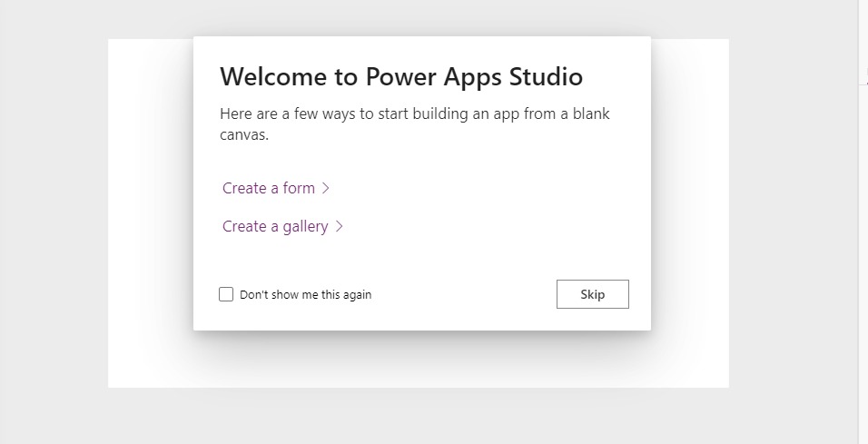Click the Welcome to Power Apps Studio heading
The width and height of the screenshot is (868, 444).
(x=401, y=76)
